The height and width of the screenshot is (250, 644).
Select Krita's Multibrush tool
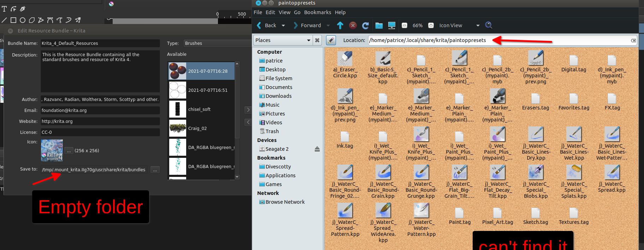78,20
